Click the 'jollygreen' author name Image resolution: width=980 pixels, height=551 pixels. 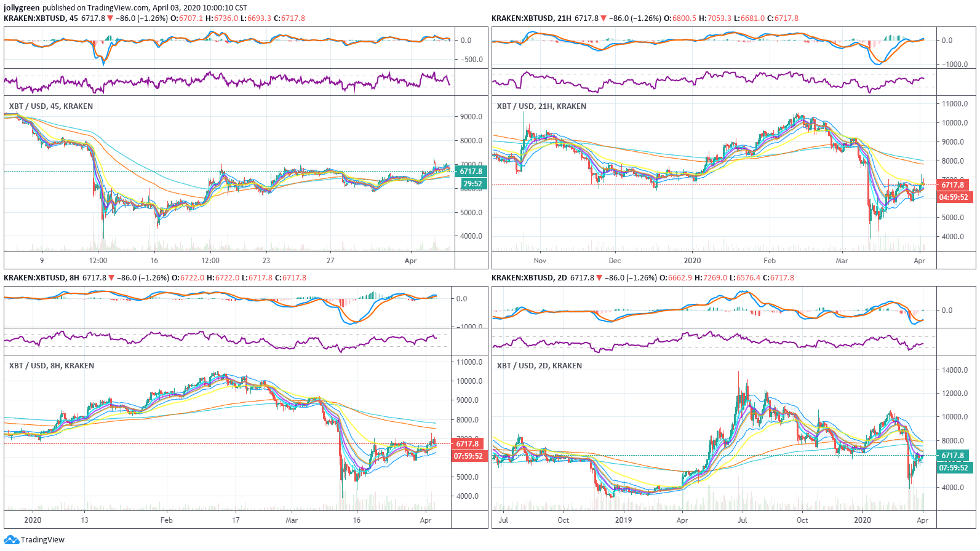tap(22, 8)
